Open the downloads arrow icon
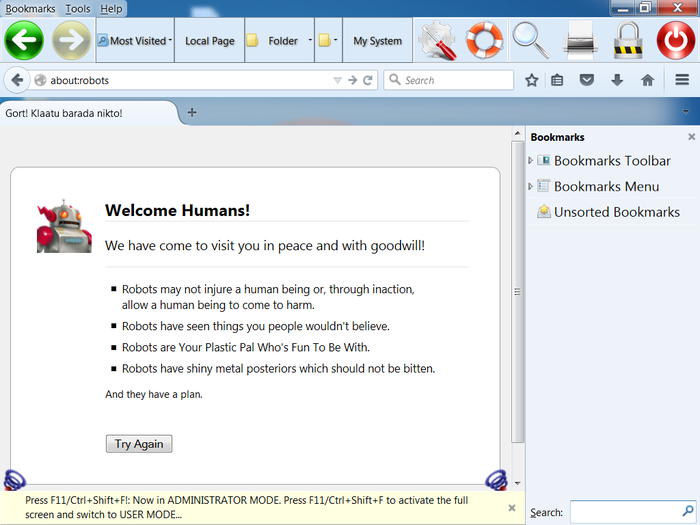 pos(617,80)
